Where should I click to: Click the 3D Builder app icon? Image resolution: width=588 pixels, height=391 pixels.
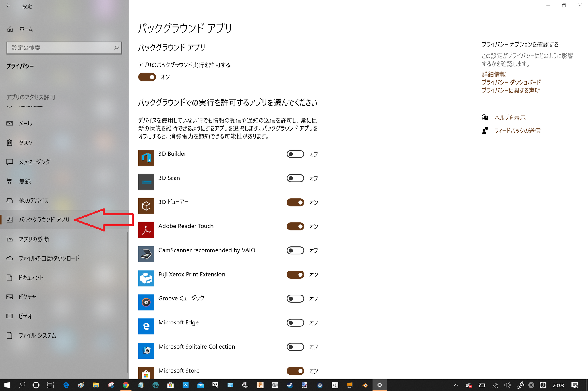pos(146,158)
